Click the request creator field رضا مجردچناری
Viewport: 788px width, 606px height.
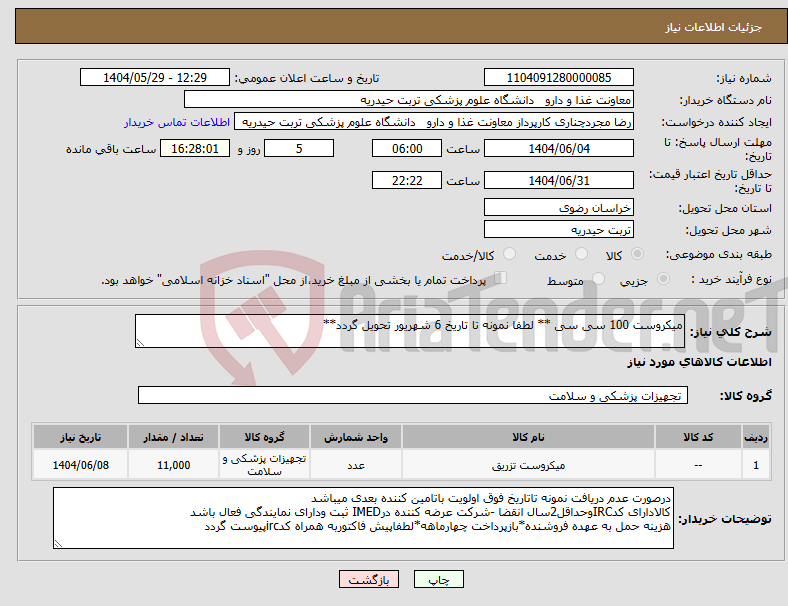point(434,122)
